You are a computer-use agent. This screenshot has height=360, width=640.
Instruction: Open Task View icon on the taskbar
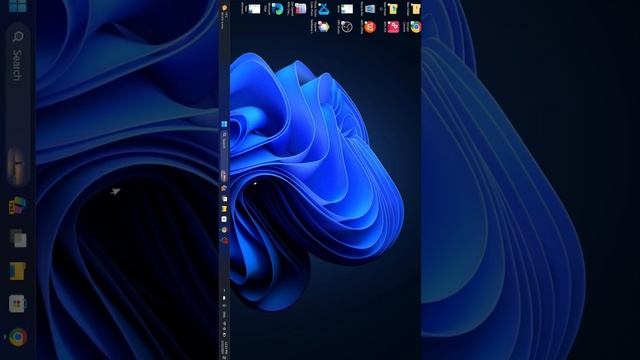click(x=224, y=199)
